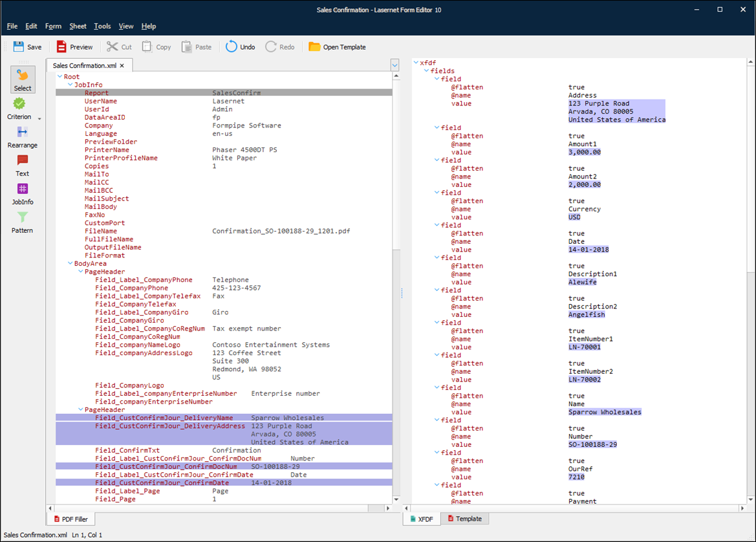Select Field_CustConfirmJour_ConfirmDocNum row
Viewport: 756px width, 542px height.
click(x=224, y=466)
